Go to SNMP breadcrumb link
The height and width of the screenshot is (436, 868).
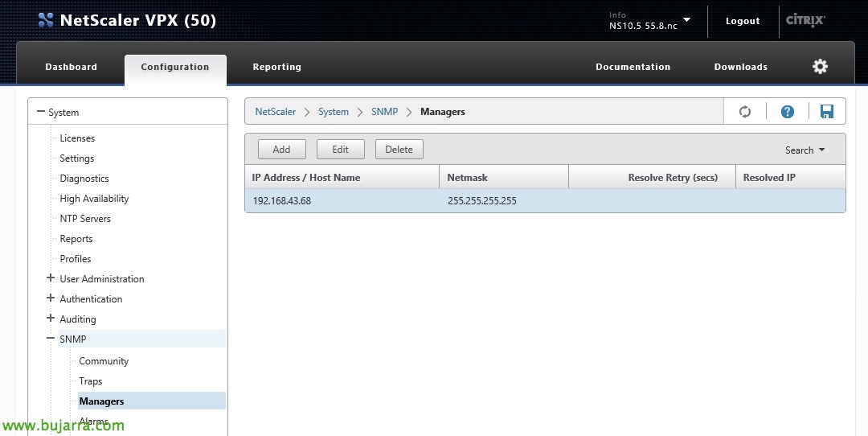coord(384,111)
